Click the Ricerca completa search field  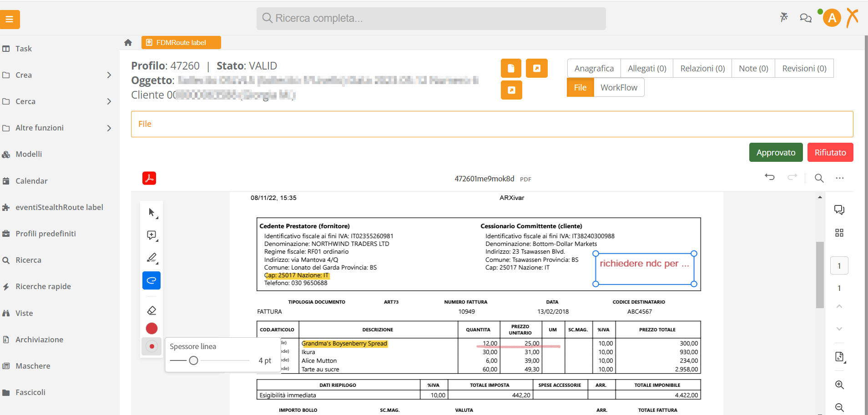[431, 18]
